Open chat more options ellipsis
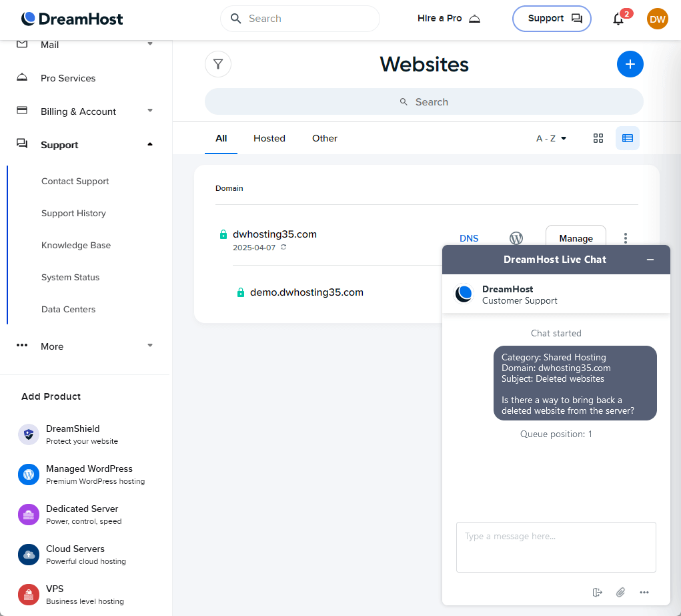 644,592
